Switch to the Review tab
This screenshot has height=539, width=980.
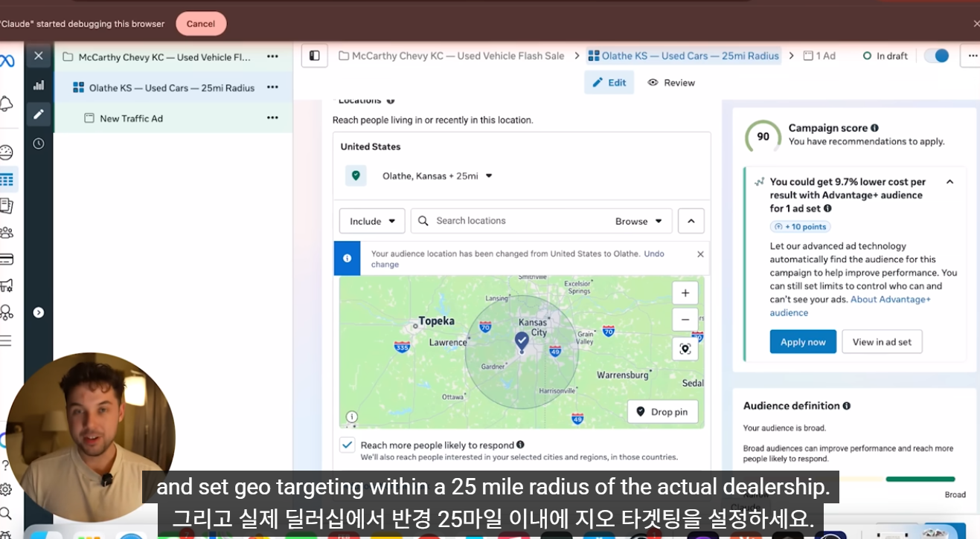pyautogui.click(x=671, y=83)
